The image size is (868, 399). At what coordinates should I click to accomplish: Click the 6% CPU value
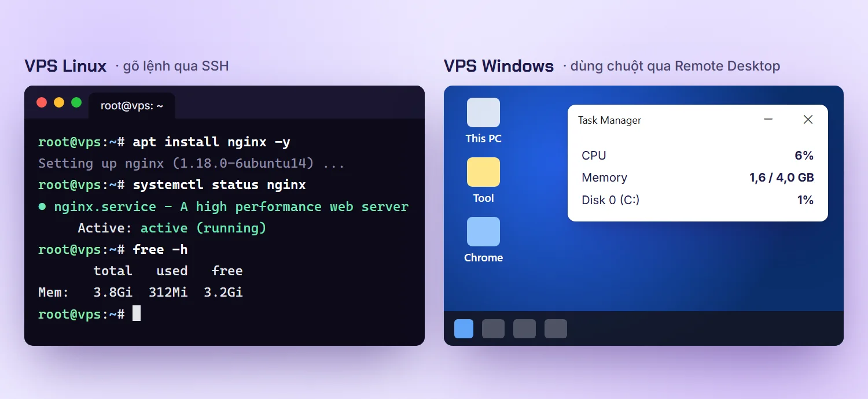[804, 156]
